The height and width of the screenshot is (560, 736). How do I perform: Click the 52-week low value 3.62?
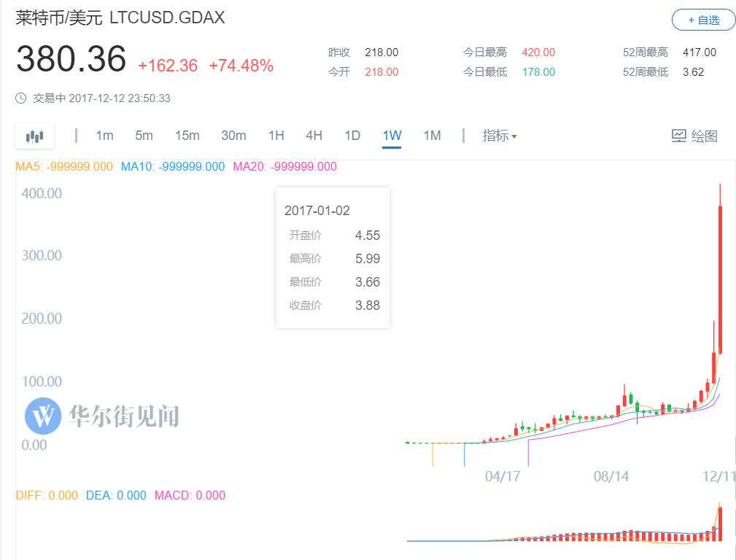(693, 71)
